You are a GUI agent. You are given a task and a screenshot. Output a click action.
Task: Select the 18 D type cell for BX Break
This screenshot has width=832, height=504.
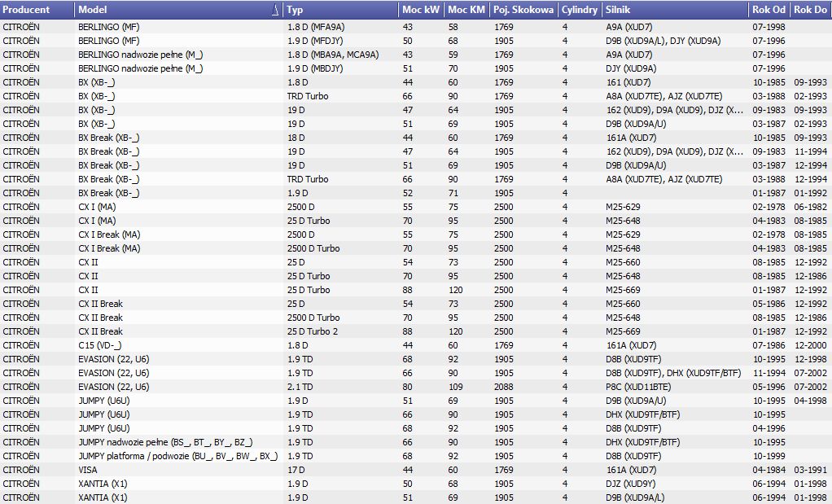tap(296, 138)
